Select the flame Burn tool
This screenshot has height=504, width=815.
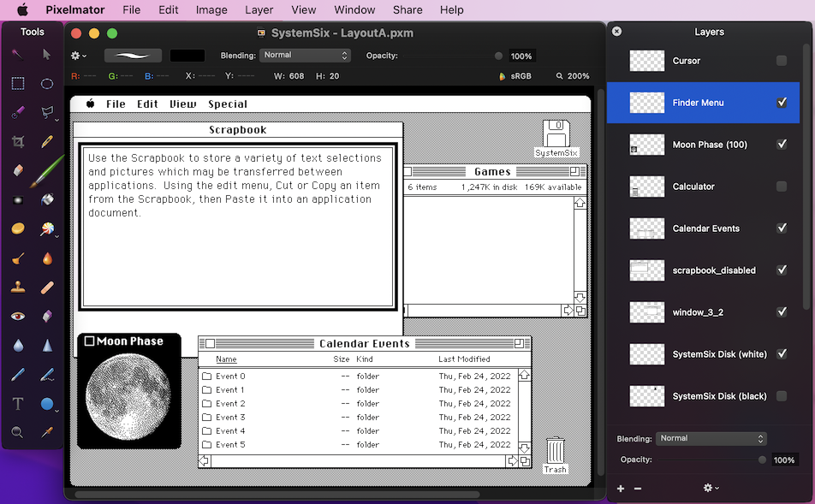47,258
